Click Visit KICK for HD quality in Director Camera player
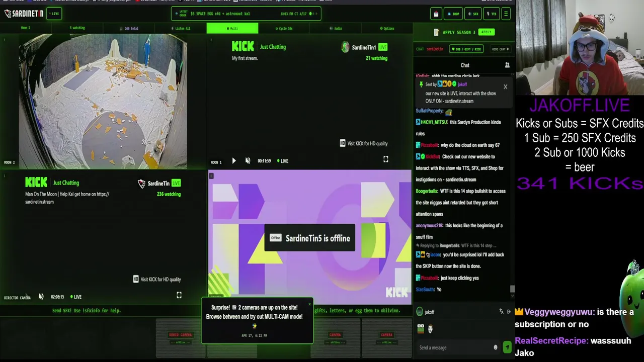The image size is (644, 362). [157, 279]
